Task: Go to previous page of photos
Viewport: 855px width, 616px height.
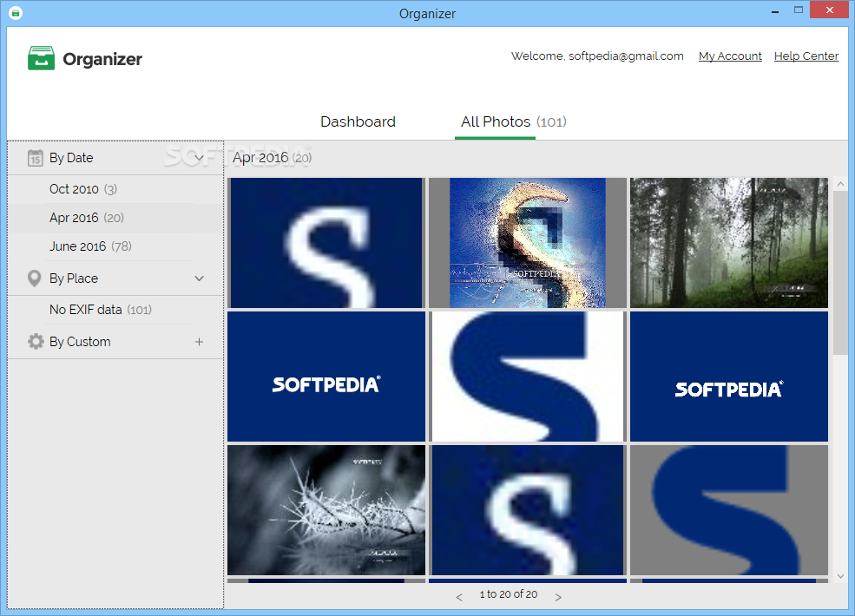Action: tap(459, 598)
